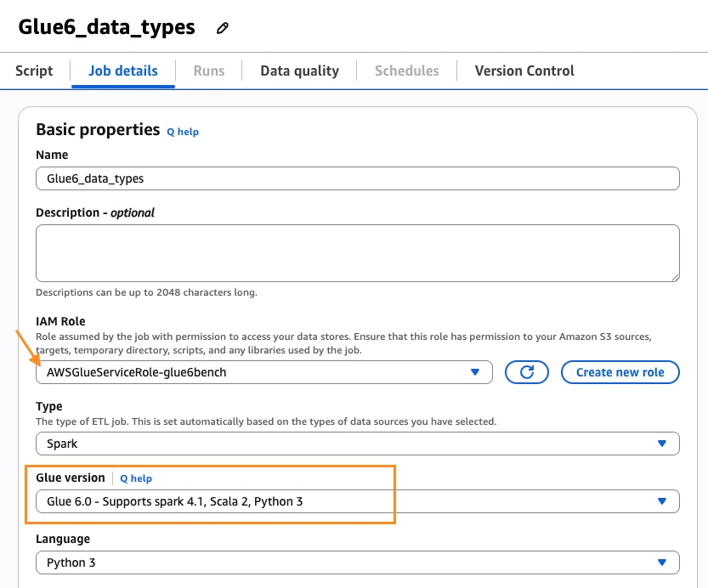Open the Data quality tab

click(x=299, y=71)
